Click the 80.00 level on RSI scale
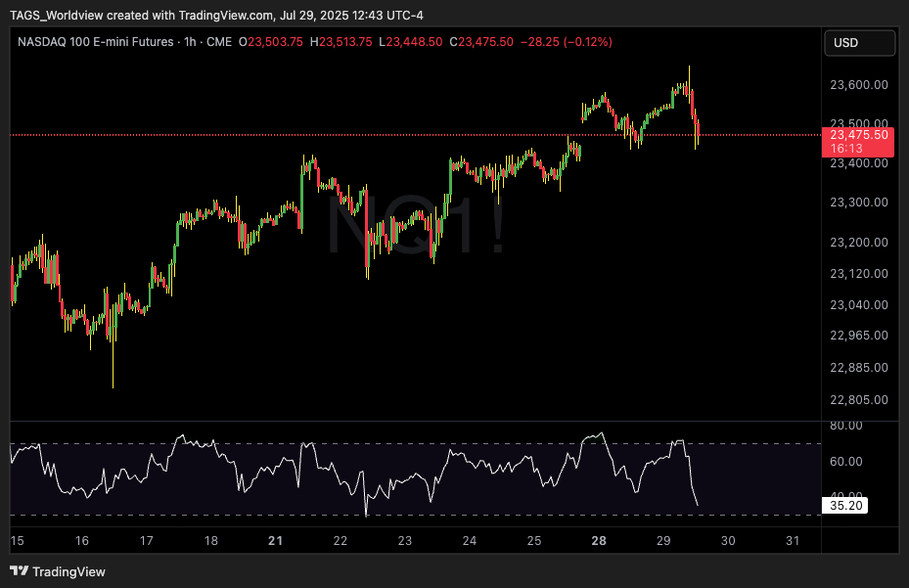The width and height of the screenshot is (909, 588). (x=845, y=426)
